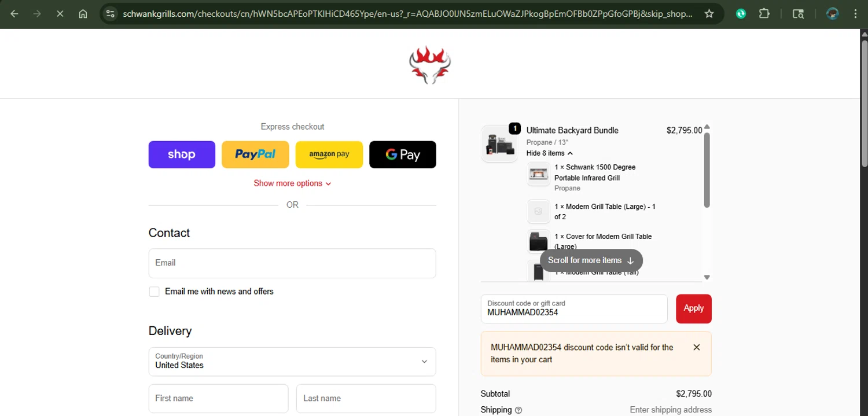868x416 pixels.
Task: Click the Ultimate Backyard Bundle title text
Action: [572, 131]
